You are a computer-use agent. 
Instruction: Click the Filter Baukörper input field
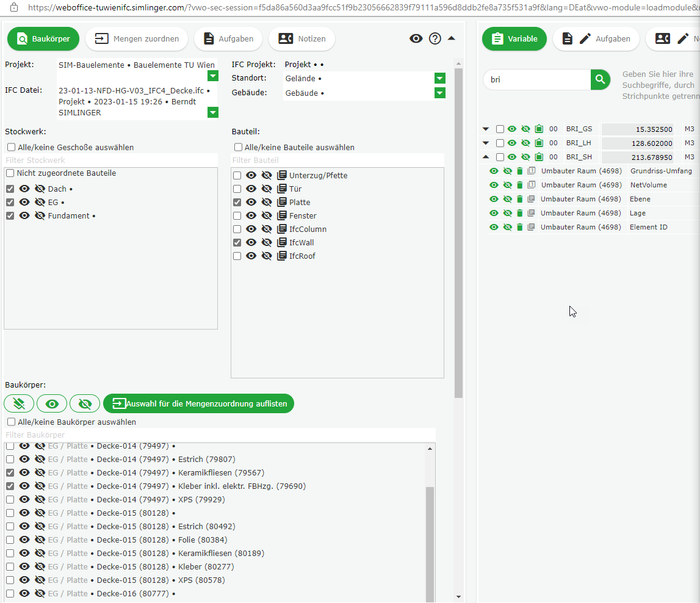(220, 435)
